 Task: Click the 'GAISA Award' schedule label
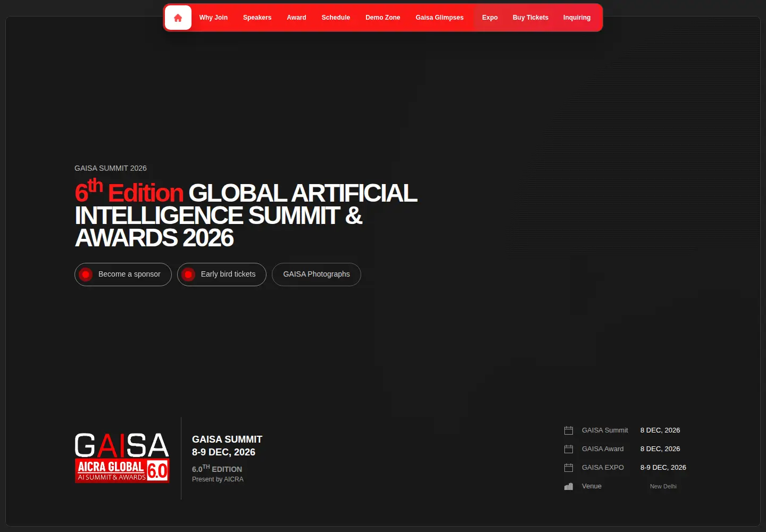(603, 449)
